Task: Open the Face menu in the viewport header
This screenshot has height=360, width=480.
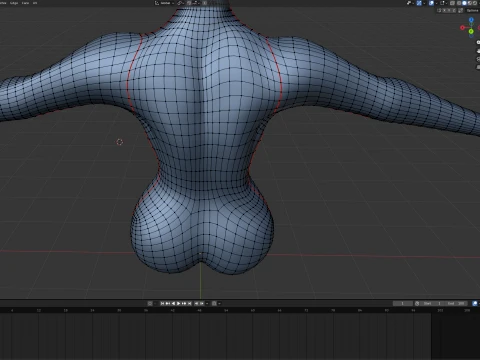Action: pos(25,3)
